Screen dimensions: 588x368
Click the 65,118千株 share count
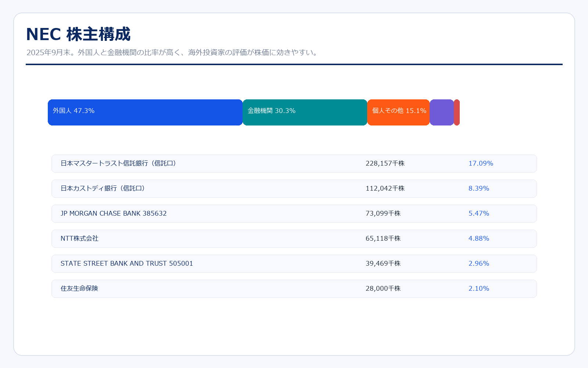tap(383, 238)
